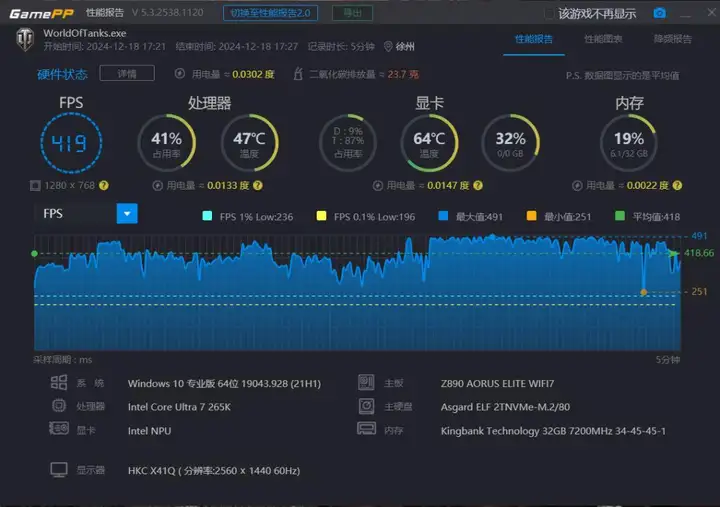Switch to the 性能报告 tab
The width and height of the screenshot is (720, 507).
(x=534, y=39)
